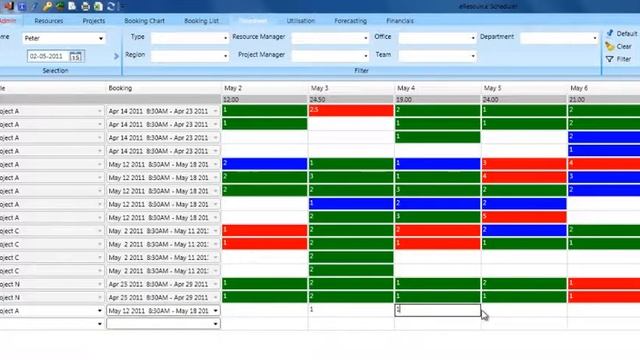
Task: Click the May 2 column header
Action: point(264,88)
